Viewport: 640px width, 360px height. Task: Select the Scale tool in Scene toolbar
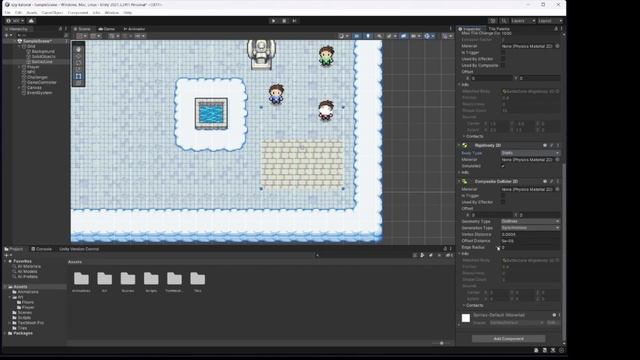(x=78, y=69)
